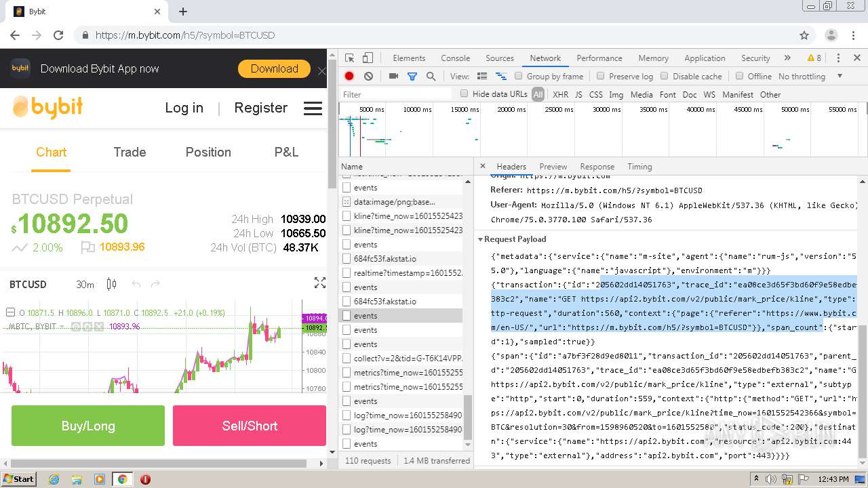Open a new browser tab

183,12
